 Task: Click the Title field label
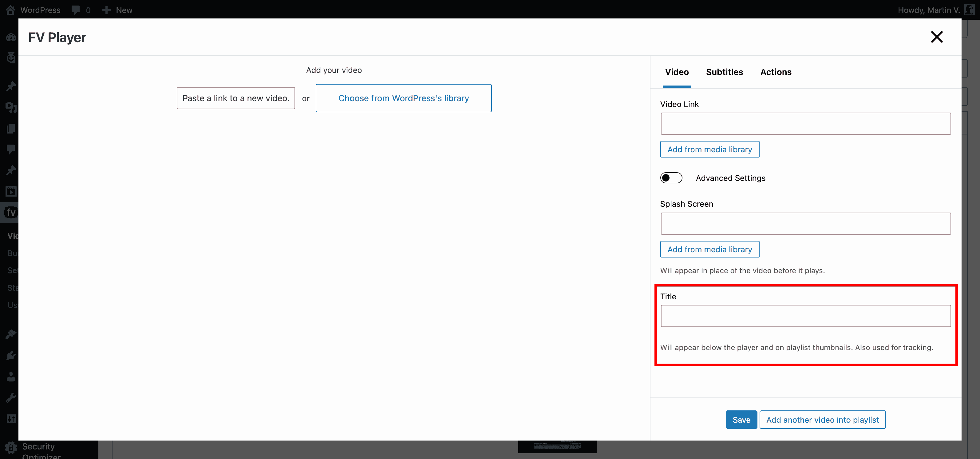coord(668,297)
